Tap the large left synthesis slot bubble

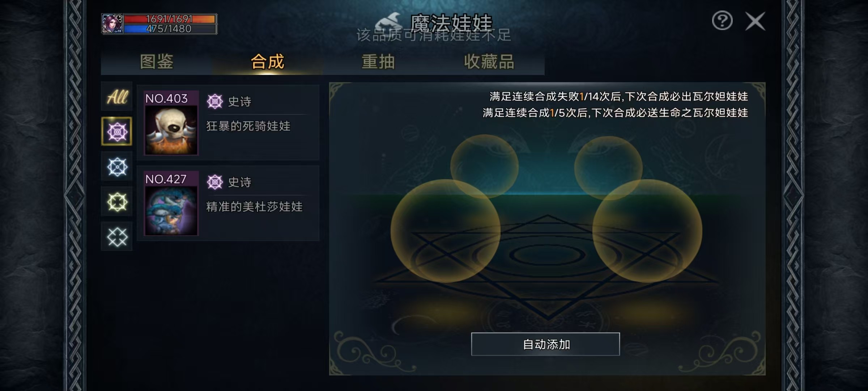coord(446,231)
